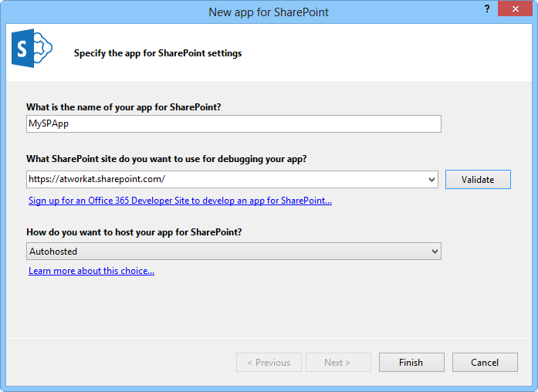The width and height of the screenshot is (538, 392).
Task: Expand the hosting type dropdown arrow
Action: (435, 252)
